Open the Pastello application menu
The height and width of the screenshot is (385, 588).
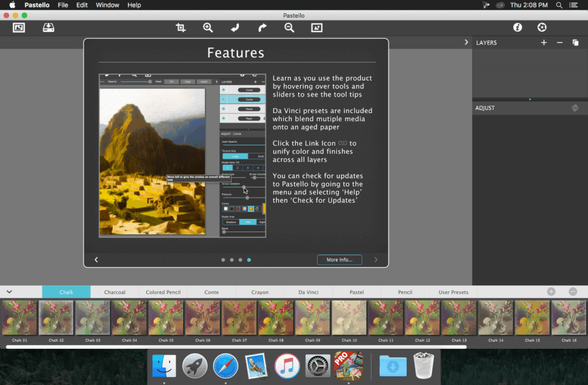pyautogui.click(x=37, y=5)
